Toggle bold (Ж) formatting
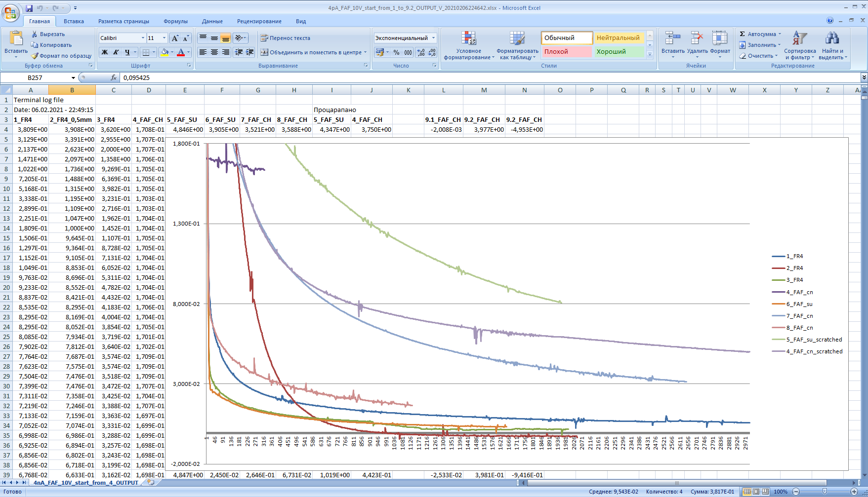 tap(105, 52)
